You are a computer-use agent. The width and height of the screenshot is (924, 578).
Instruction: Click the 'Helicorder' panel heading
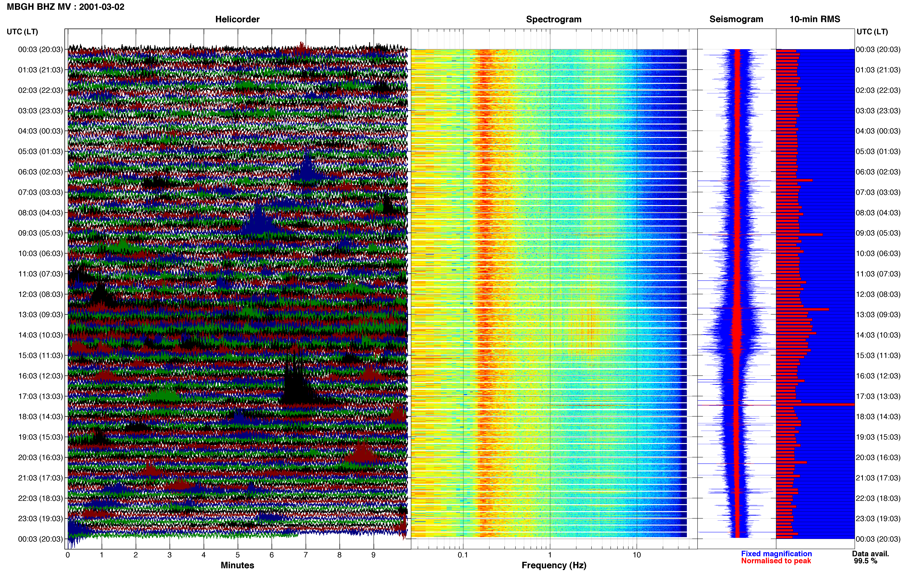coord(237,19)
